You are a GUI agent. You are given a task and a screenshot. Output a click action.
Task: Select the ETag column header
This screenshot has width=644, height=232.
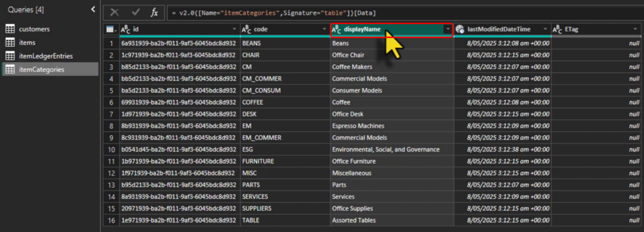(x=596, y=30)
